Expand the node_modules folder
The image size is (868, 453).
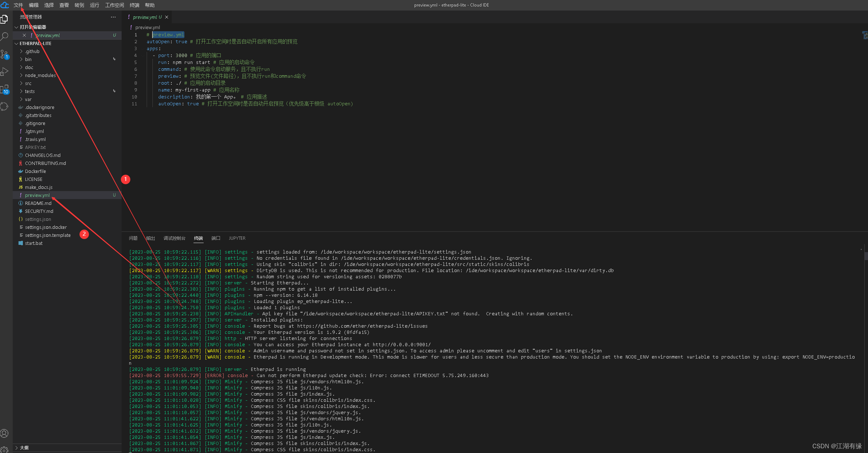coord(67,75)
